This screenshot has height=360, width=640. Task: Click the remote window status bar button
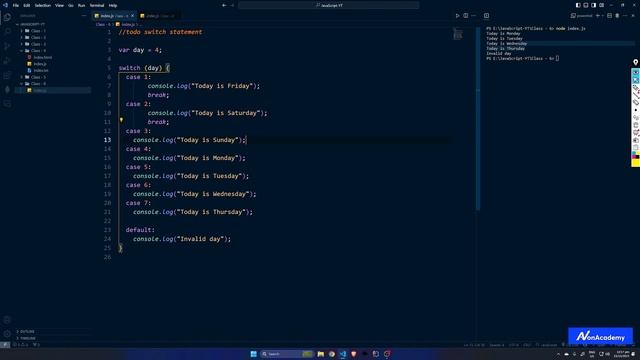[x=5, y=345]
